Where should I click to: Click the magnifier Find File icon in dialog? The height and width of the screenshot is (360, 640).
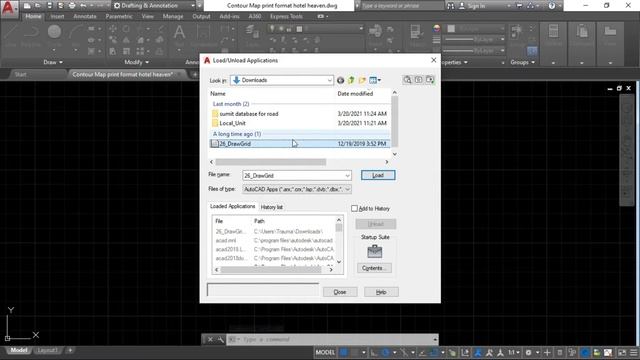tap(407, 80)
